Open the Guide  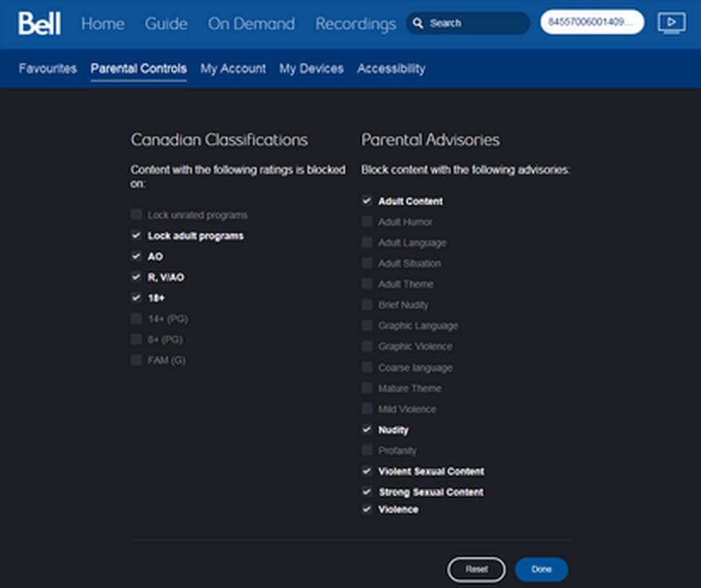click(166, 24)
